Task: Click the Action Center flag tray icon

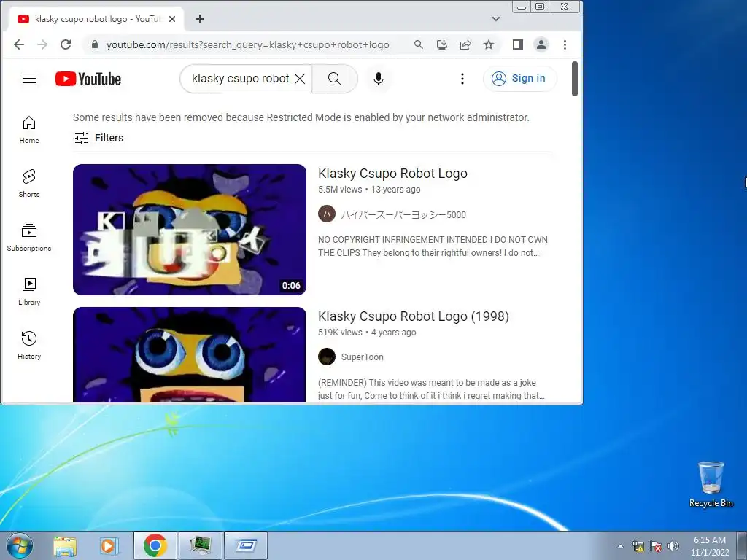Action: point(656,546)
